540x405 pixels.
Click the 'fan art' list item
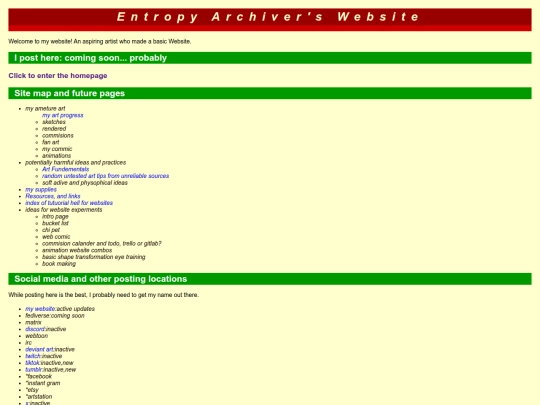tap(51, 142)
